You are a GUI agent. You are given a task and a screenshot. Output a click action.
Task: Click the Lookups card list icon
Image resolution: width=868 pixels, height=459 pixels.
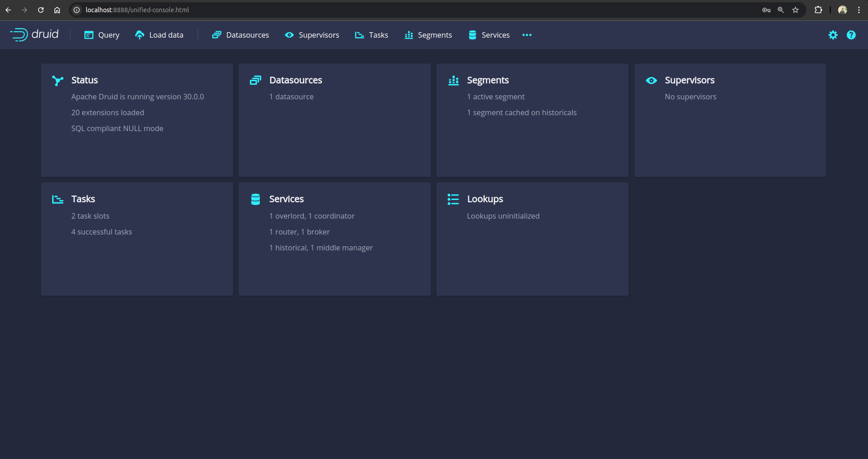pyautogui.click(x=454, y=199)
